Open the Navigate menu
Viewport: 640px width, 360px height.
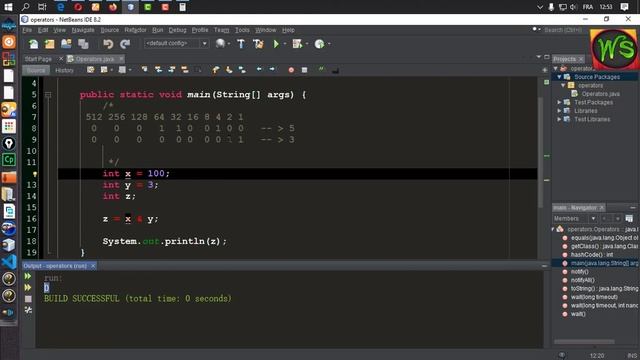(83, 30)
